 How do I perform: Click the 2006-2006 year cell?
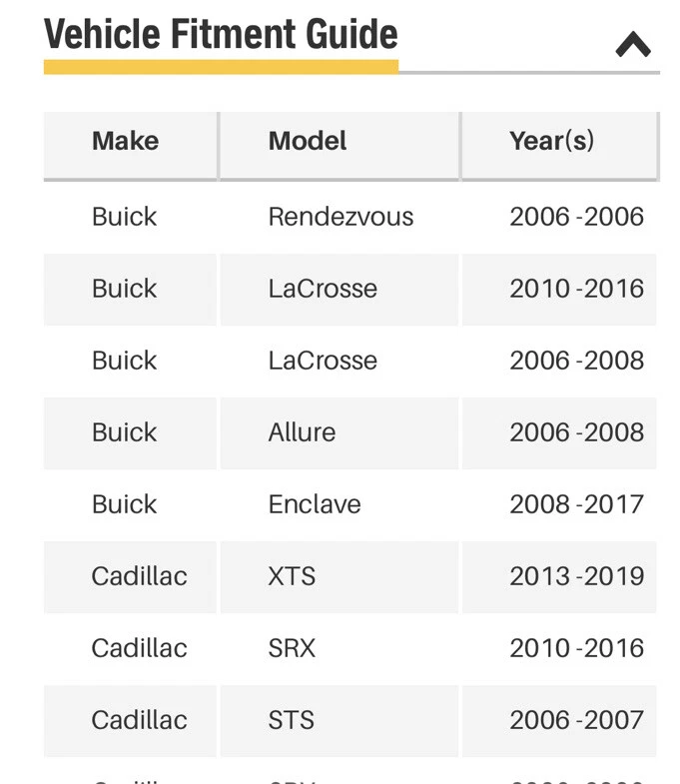coord(576,217)
